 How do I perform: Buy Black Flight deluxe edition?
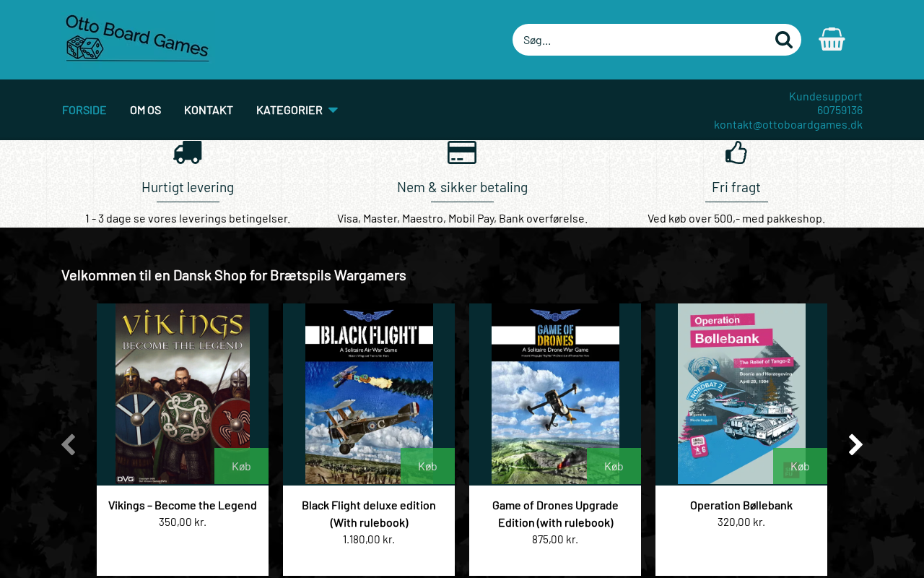(x=427, y=466)
